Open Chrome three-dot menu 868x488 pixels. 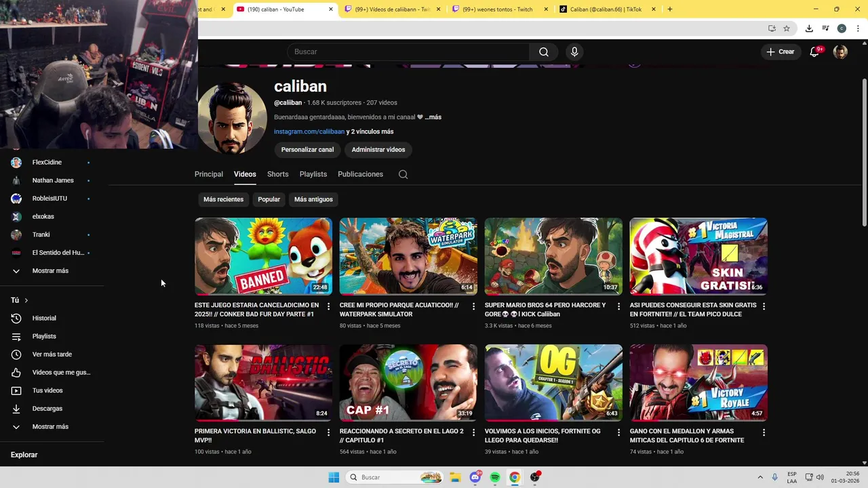tap(859, 28)
